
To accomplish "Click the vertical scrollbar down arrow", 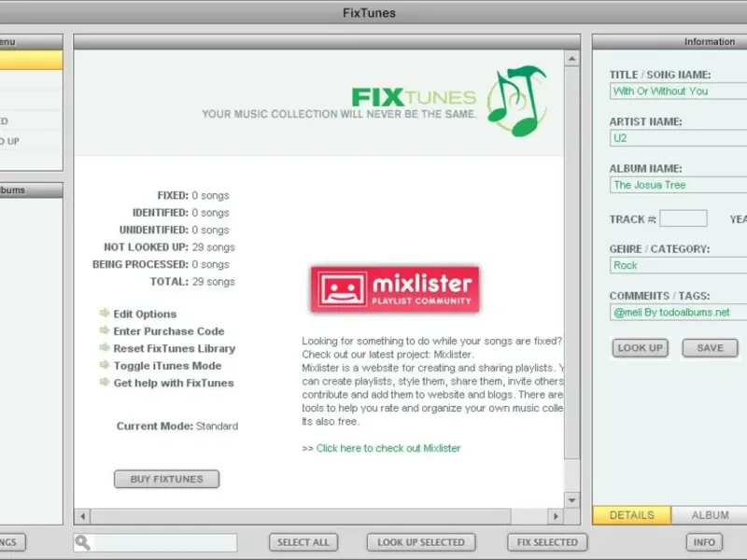I will (x=571, y=500).
